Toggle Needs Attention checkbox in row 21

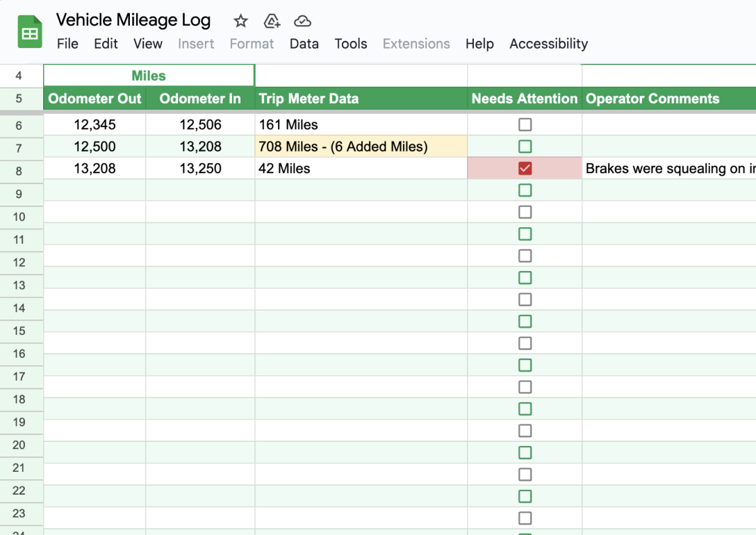pyautogui.click(x=525, y=452)
